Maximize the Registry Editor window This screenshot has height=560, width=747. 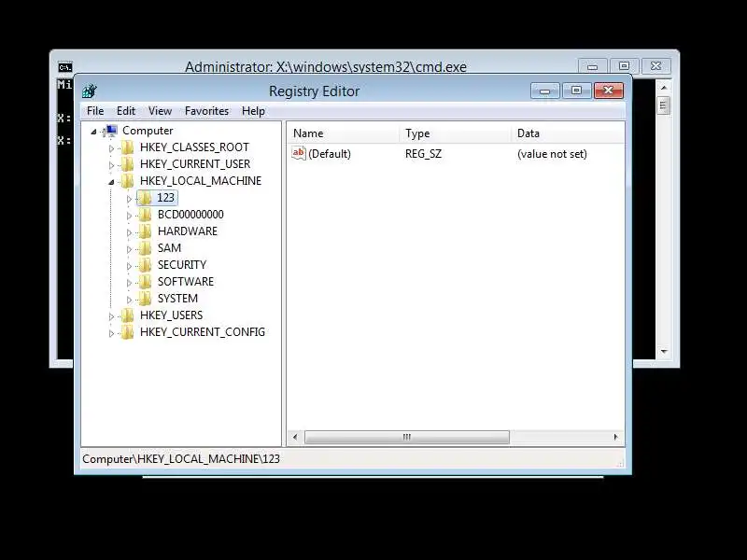click(576, 91)
